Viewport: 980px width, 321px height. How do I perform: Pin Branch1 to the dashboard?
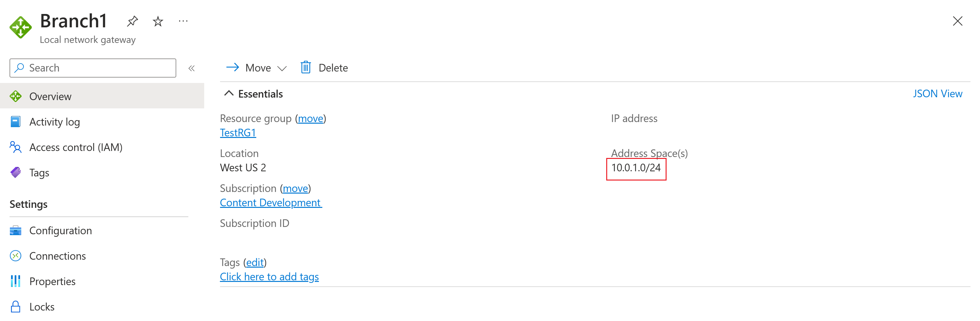tap(132, 21)
